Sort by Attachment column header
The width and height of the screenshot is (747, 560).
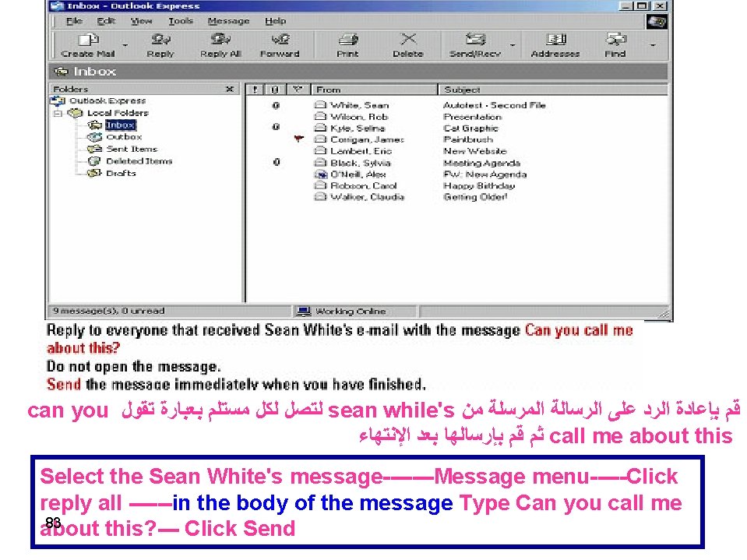[275, 90]
